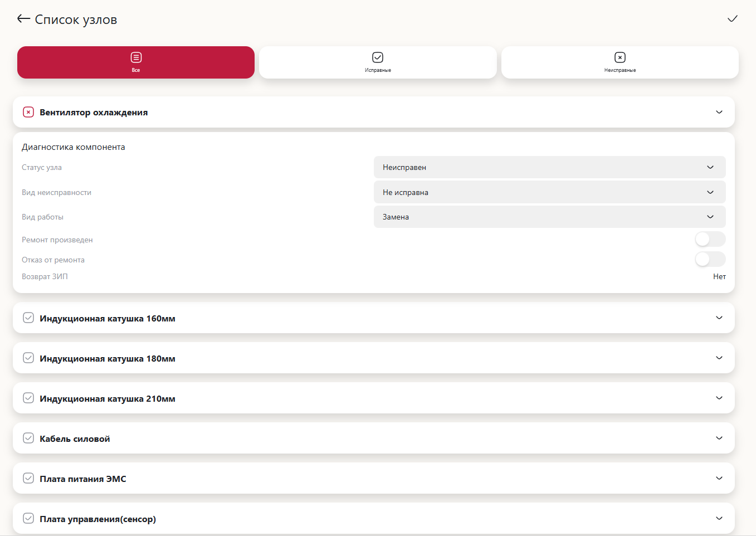Toggle the Отказ от ремонта switch
The width and height of the screenshot is (756, 536).
click(710, 259)
